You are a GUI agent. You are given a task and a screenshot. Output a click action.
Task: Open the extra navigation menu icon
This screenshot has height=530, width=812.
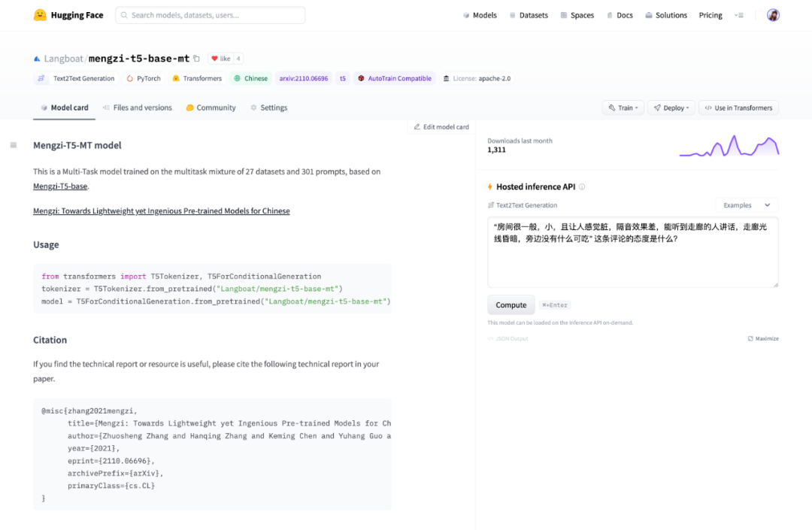tap(739, 15)
